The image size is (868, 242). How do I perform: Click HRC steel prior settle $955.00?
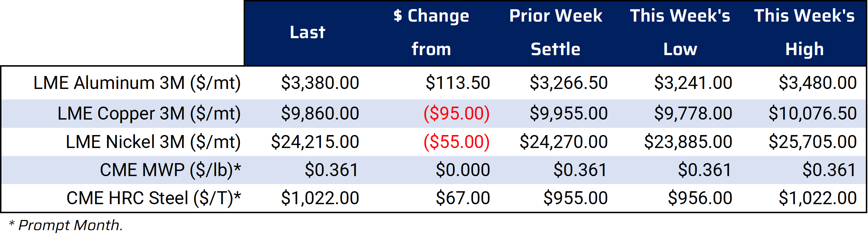click(575, 198)
